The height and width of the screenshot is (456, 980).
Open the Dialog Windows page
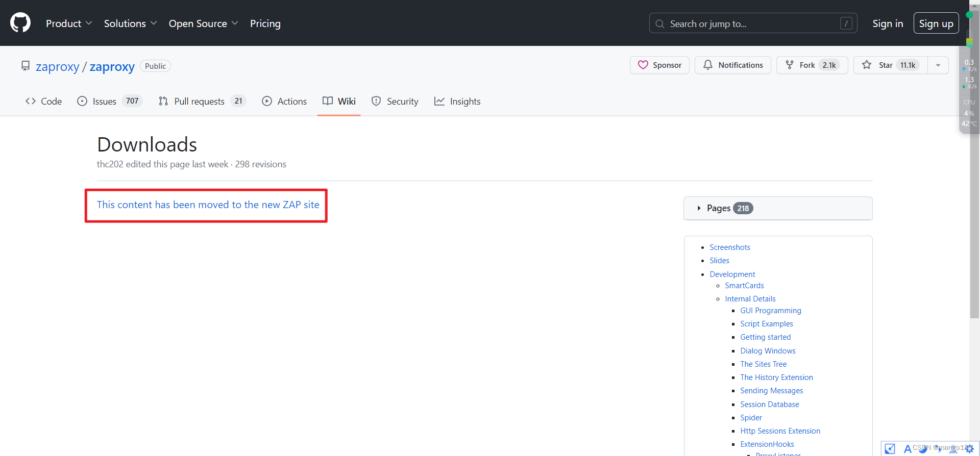point(768,351)
